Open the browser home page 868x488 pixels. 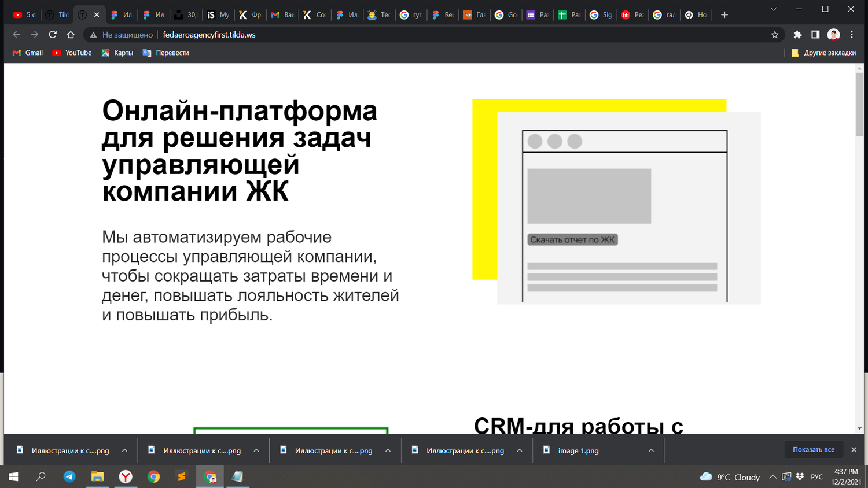click(x=71, y=35)
